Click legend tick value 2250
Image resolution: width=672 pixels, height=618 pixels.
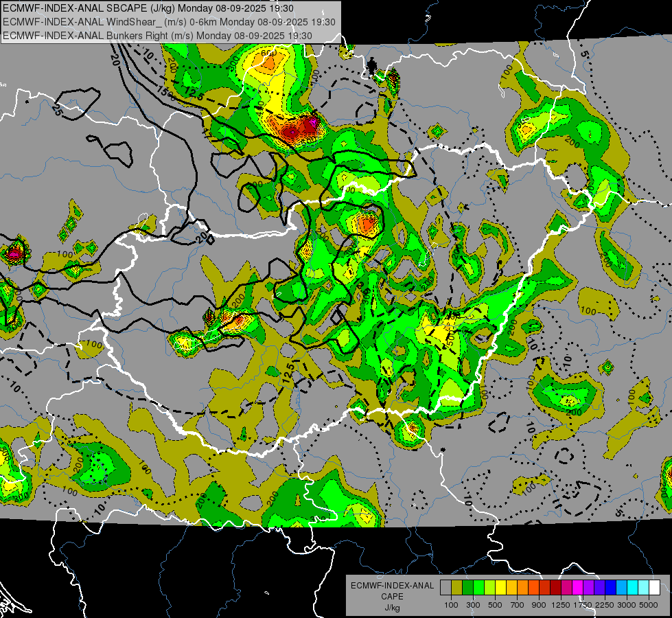pyautogui.click(x=605, y=605)
